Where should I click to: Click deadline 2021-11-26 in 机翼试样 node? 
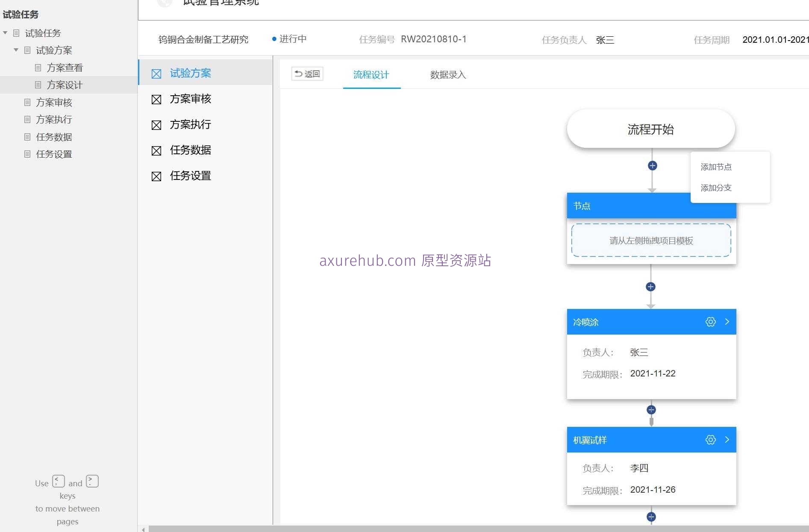pos(653,490)
